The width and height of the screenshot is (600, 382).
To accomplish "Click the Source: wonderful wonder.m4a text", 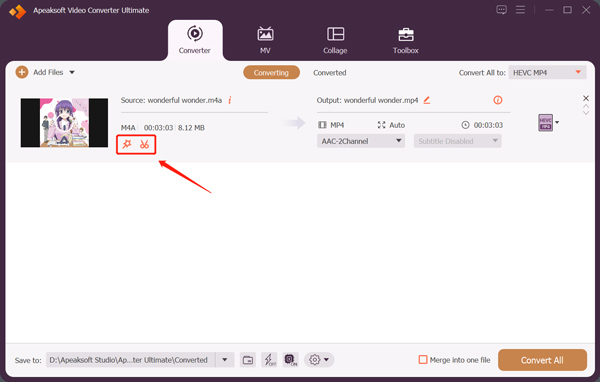I will click(x=171, y=100).
